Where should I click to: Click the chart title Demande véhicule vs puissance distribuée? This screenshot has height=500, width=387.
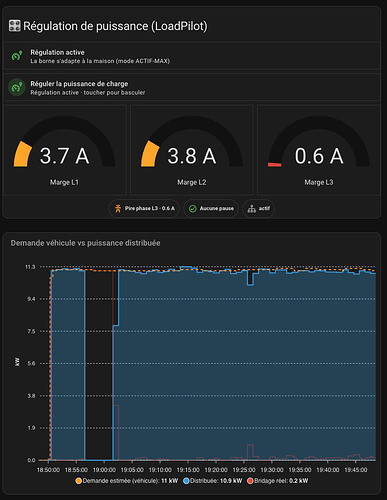pos(85,243)
